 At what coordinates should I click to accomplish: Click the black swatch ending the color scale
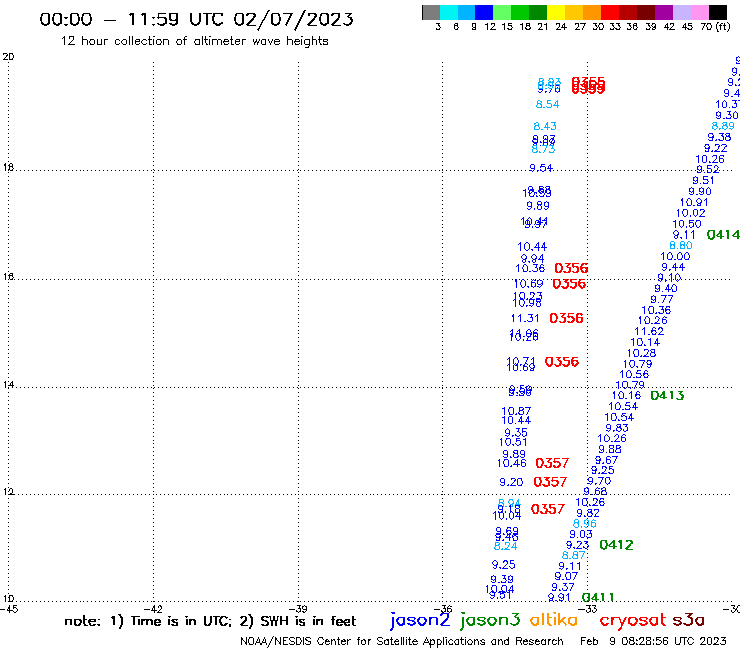717,12
